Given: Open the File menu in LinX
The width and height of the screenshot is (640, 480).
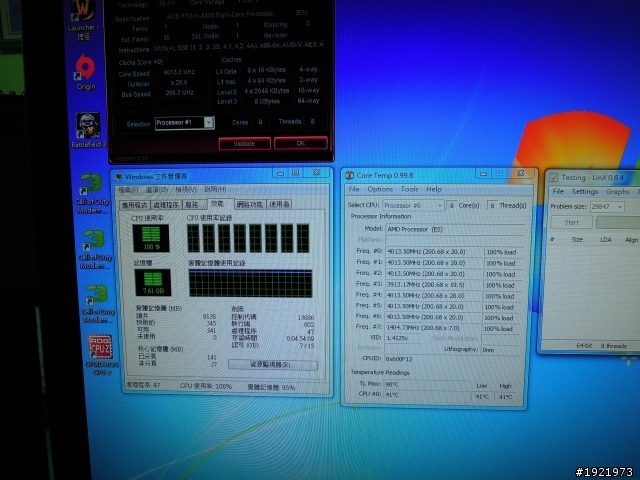Looking at the screenshot, I should click(x=558, y=191).
